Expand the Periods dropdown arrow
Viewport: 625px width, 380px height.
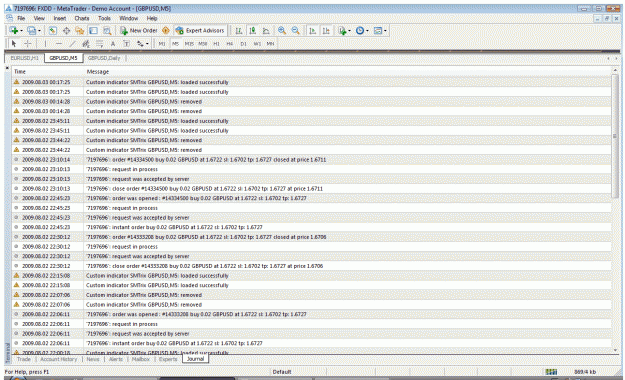click(x=367, y=31)
